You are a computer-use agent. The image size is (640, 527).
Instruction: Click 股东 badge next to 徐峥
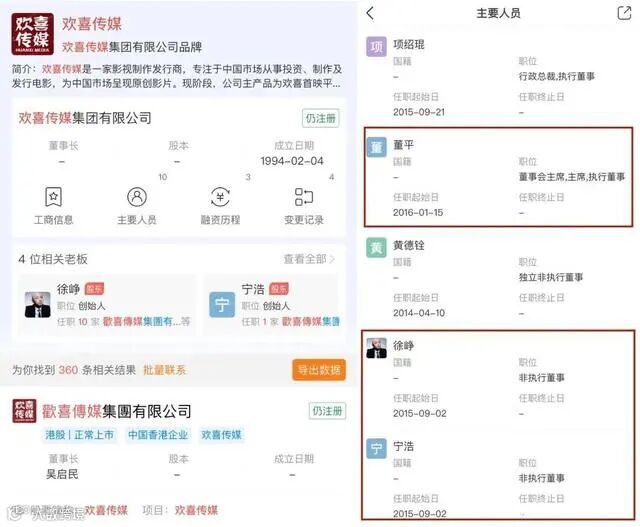point(94,289)
